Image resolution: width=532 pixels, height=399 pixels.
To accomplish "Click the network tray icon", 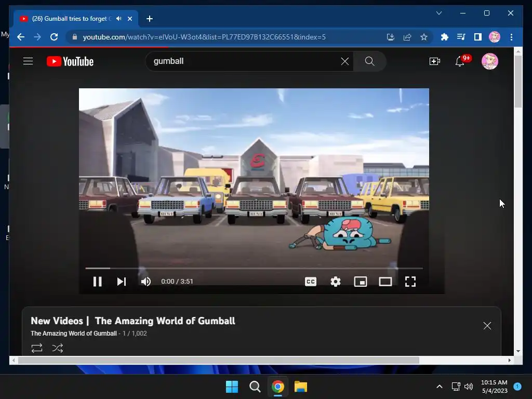I will [456, 387].
